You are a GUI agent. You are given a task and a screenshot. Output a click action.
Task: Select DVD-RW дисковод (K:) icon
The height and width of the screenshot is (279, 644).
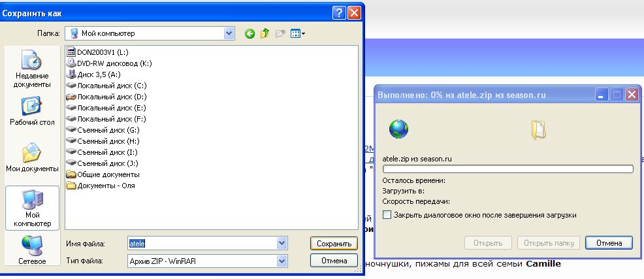(x=71, y=63)
